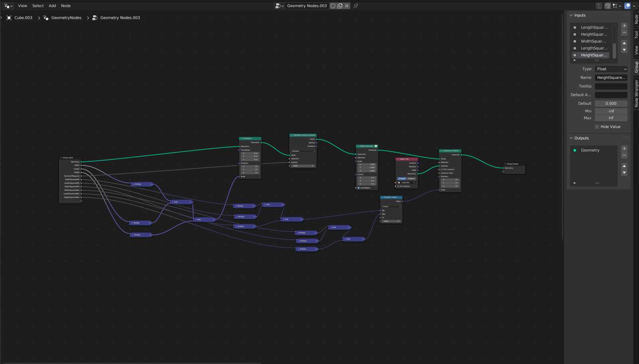Select Relative mode on Object Info node
Image resolution: width=639 pixels, height=364 pixels.
click(411, 179)
